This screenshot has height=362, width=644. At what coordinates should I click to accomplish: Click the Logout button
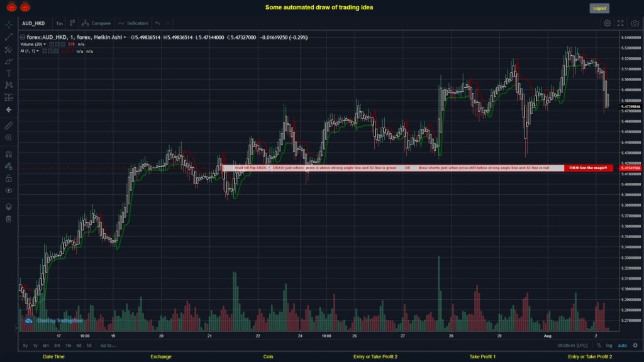point(599,8)
